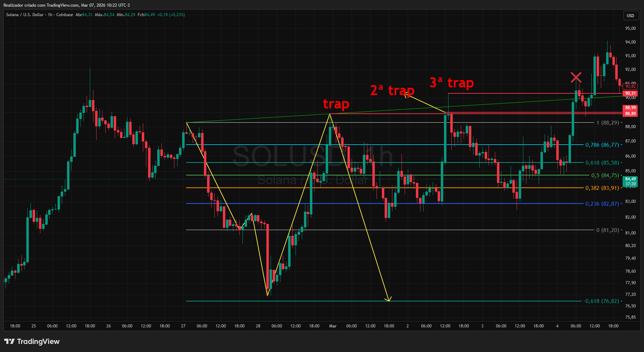The image size is (644, 352).
Task: Click the +0,19 (+0,23%) change value
Action: pos(171,15)
